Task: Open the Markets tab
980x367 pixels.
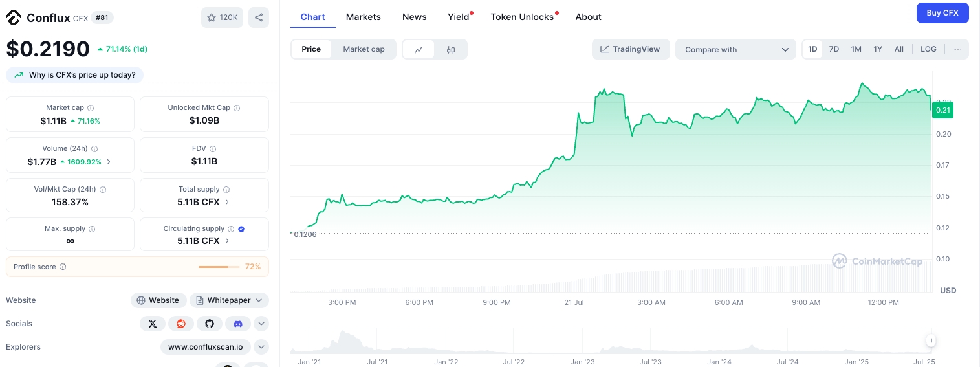Action: (x=363, y=17)
